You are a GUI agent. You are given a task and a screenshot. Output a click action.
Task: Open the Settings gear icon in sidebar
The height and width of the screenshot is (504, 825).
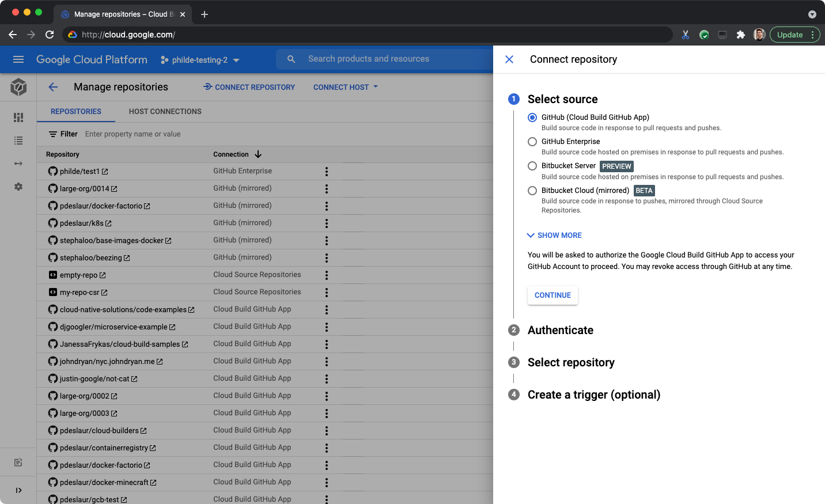(18, 187)
